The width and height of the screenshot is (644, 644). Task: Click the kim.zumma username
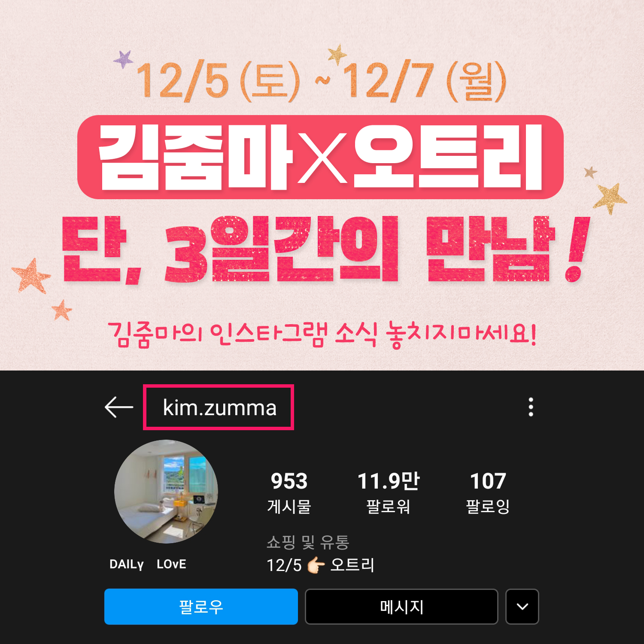pos(219,407)
